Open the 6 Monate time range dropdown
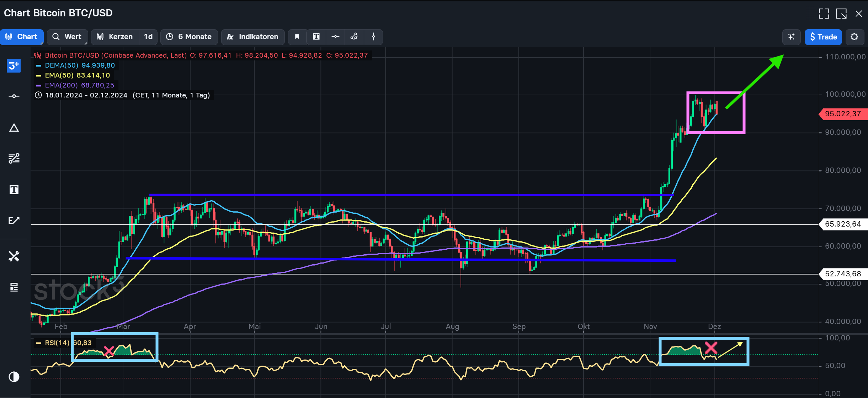This screenshot has width=868, height=398. click(189, 37)
